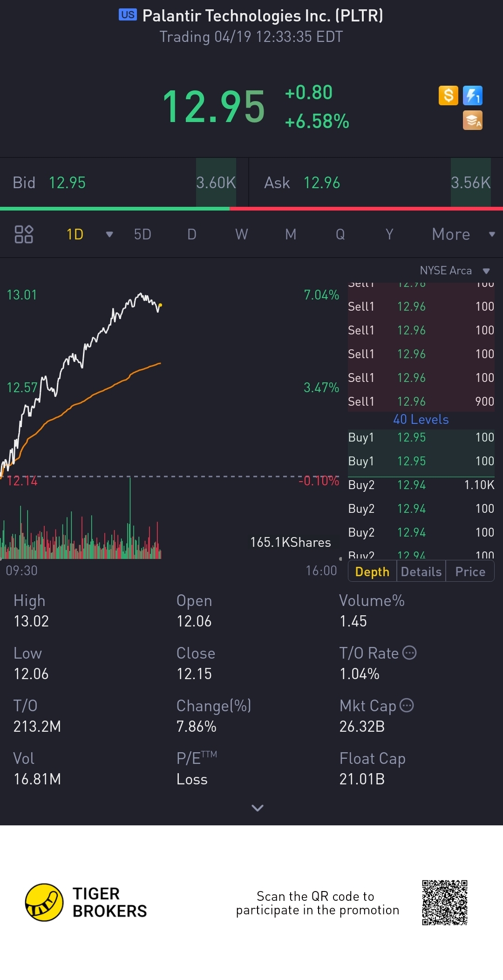Tap the Mkt Cap info icon
Viewport: 503px width, 980px height.
pos(407,705)
